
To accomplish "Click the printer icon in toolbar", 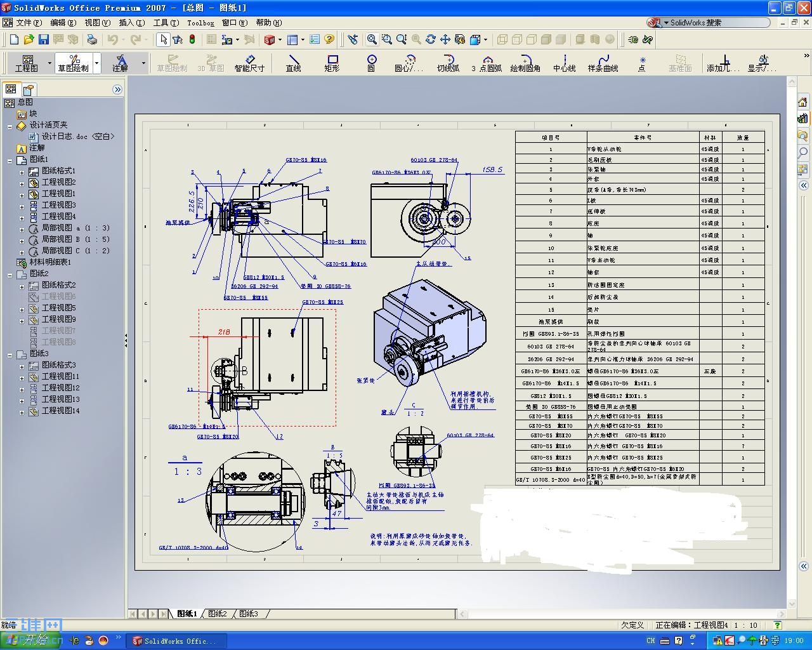I will click(x=92, y=39).
